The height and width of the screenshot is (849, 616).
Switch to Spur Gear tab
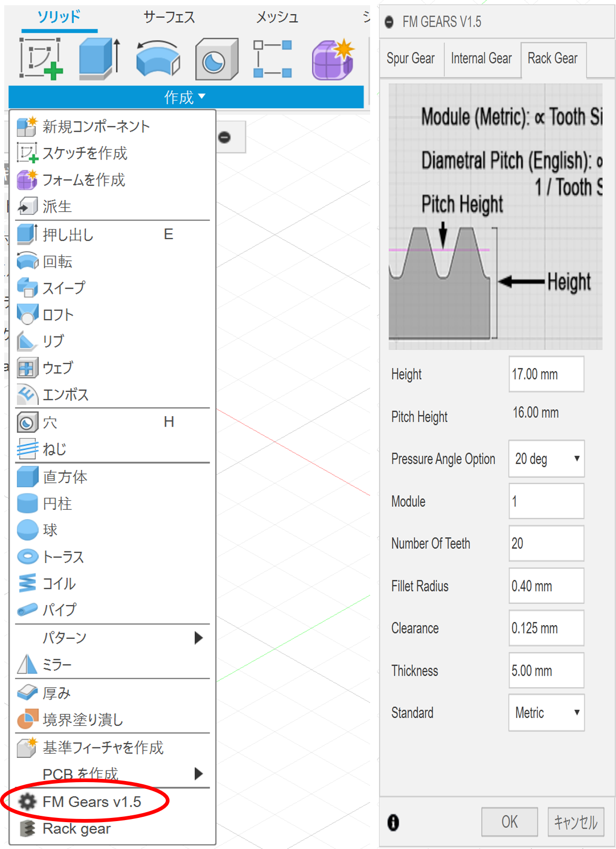(x=411, y=58)
